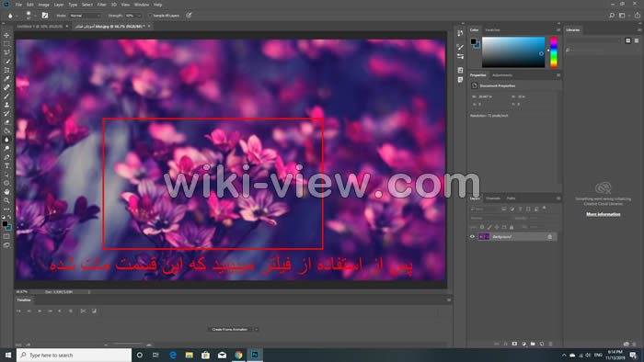Image resolution: width=644 pixels, height=362 pixels.
Task: Open the Properties panel menu
Action: coord(558,75)
